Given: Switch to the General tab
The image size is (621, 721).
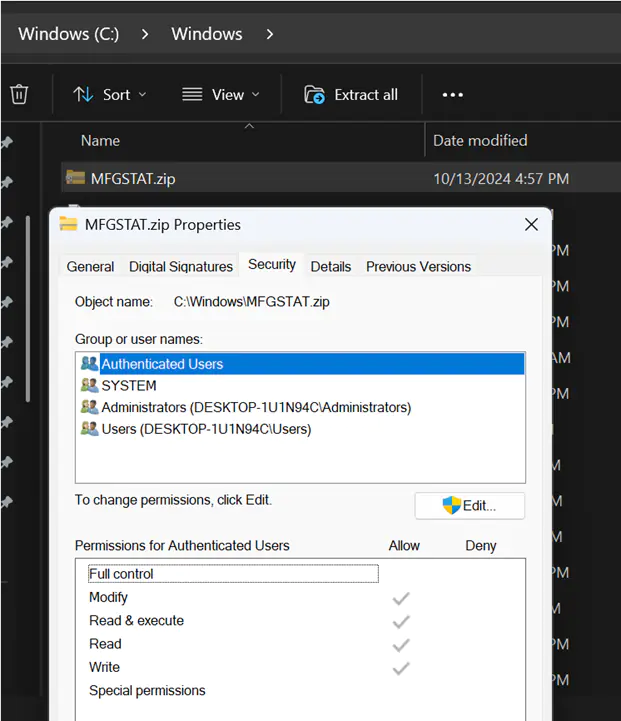Looking at the screenshot, I should [90, 266].
